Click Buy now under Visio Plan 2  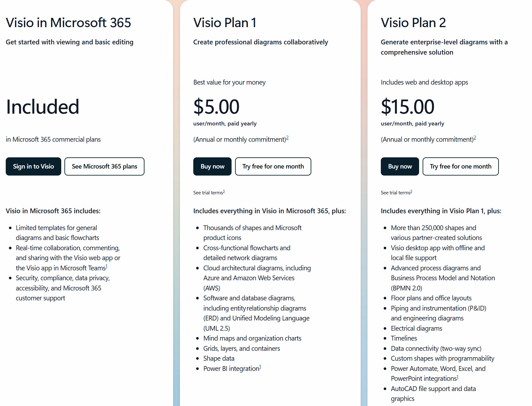point(399,166)
